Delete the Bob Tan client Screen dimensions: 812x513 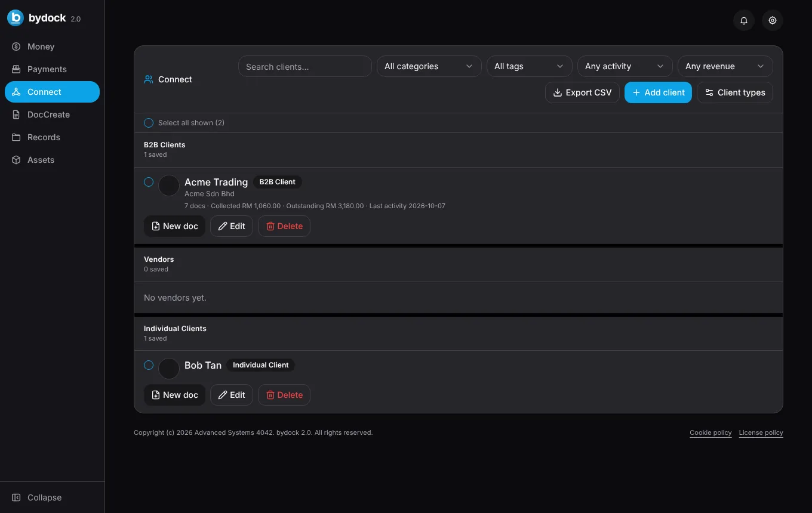(284, 395)
